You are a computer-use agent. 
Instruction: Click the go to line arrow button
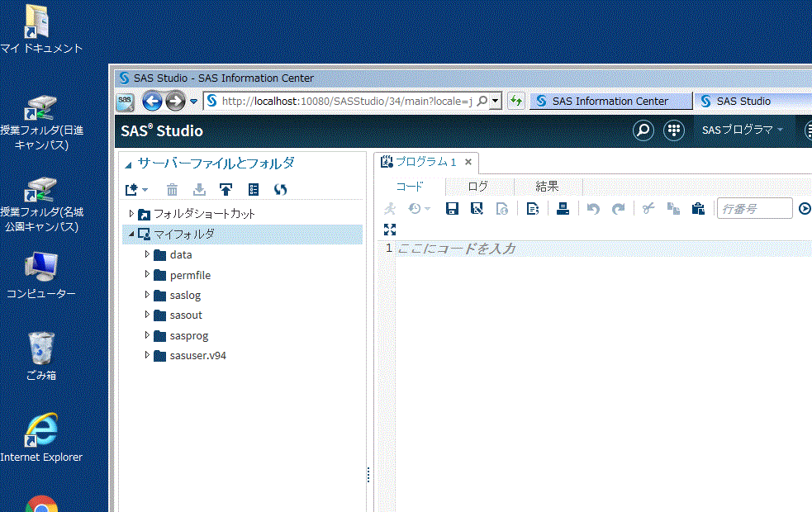(x=805, y=209)
